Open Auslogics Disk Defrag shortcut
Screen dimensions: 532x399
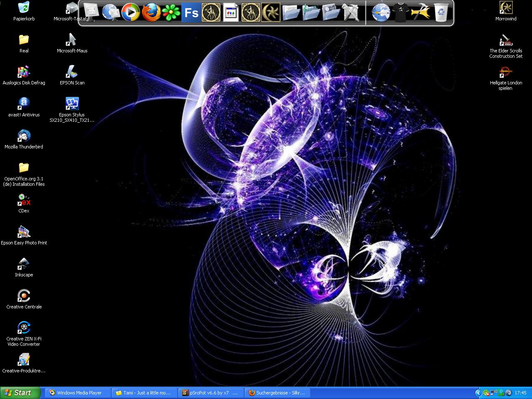point(24,71)
